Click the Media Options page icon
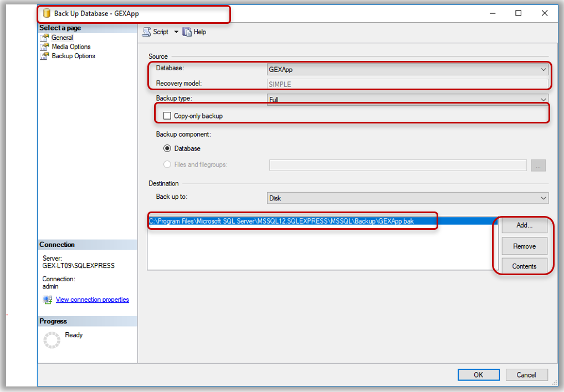 [x=45, y=47]
